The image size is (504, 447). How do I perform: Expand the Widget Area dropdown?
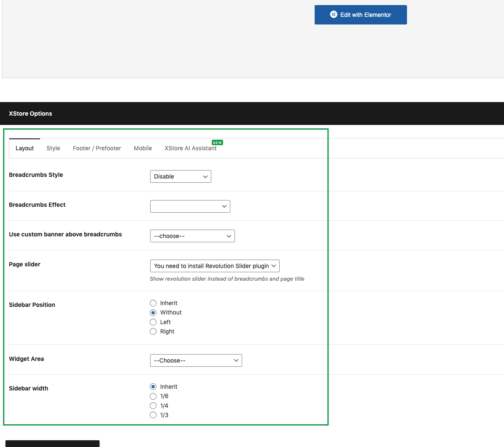tap(196, 360)
